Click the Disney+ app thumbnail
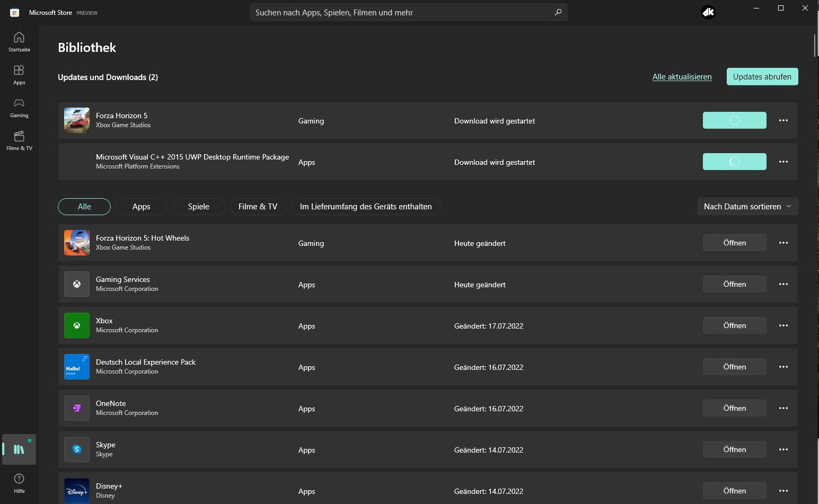Image resolution: width=819 pixels, height=504 pixels. click(77, 491)
